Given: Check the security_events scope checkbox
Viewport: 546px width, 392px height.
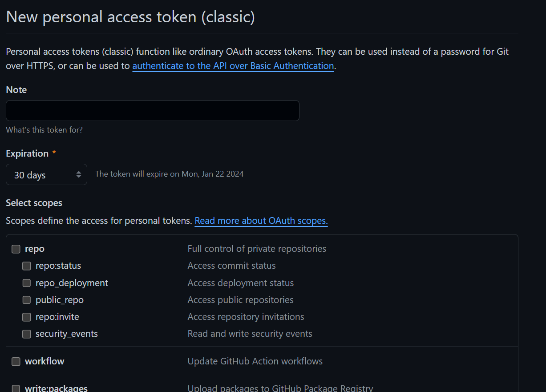Looking at the screenshot, I should coord(27,334).
